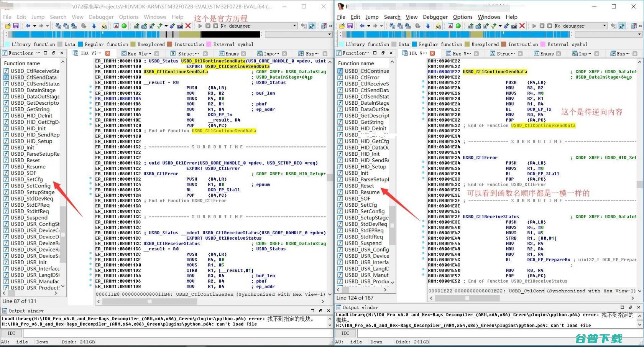This screenshot has height=347, width=644.
Task: Close the IDA View tab in right window
Action: click(432, 53)
